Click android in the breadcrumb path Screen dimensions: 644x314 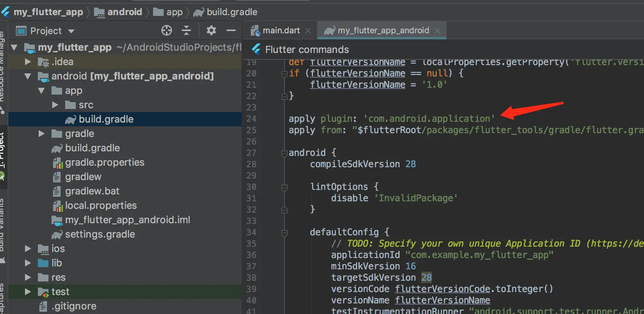pos(118,12)
